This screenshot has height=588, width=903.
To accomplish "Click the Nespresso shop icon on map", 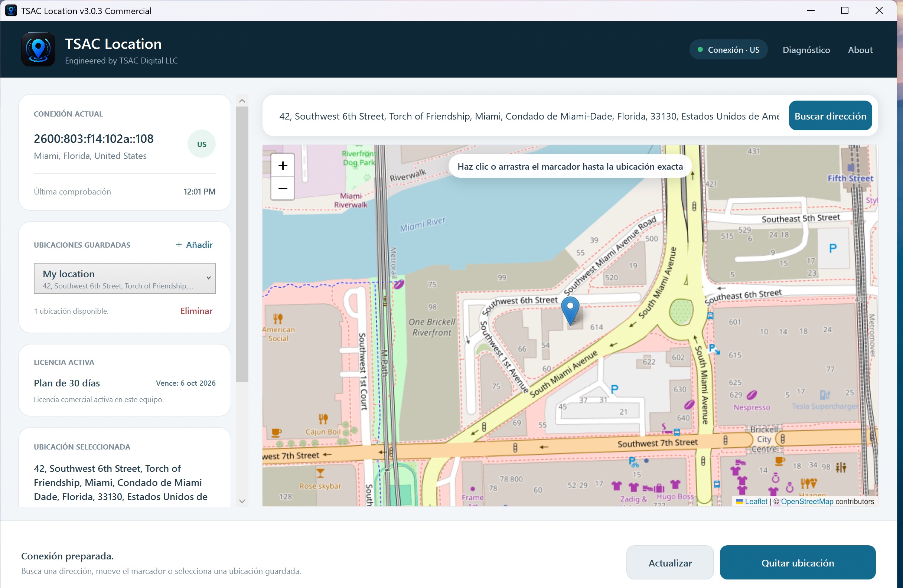I will 752,395.
